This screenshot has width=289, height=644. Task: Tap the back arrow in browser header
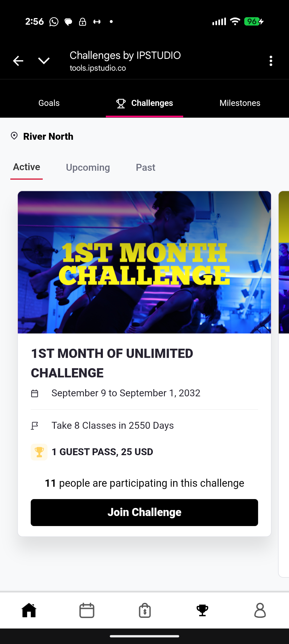click(18, 61)
